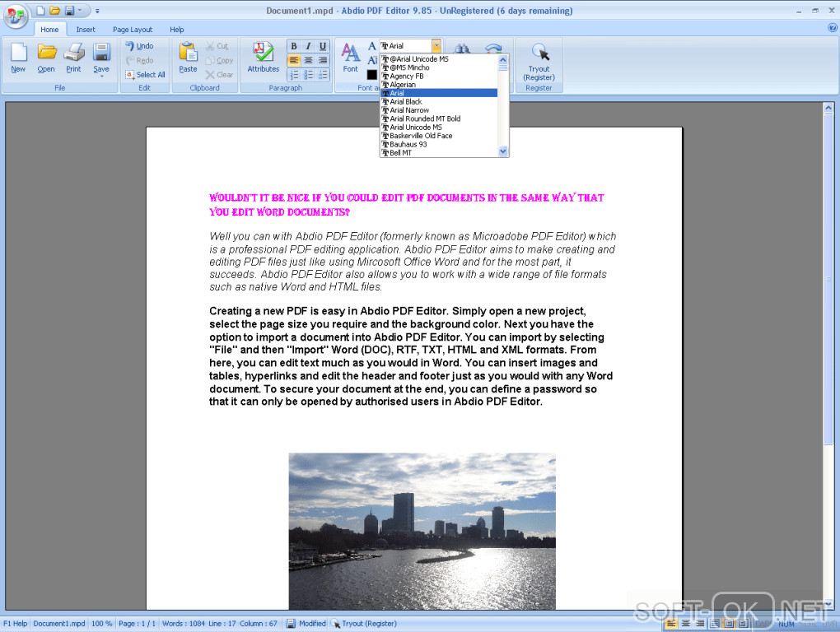The height and width of the screenshot is (632, 840).
Task: Toggle align right in ribbon Paragraph group
Action: tap(323, 60)
